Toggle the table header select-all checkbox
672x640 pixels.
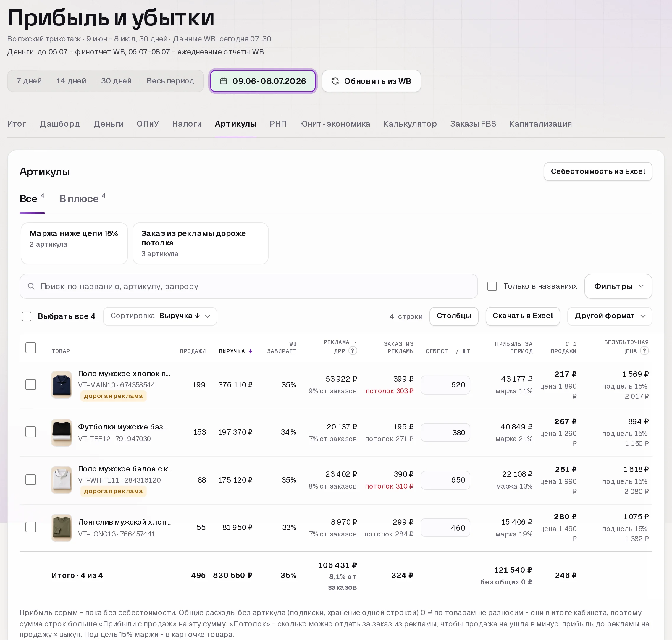pyautogui.click(x=31, y=348)
